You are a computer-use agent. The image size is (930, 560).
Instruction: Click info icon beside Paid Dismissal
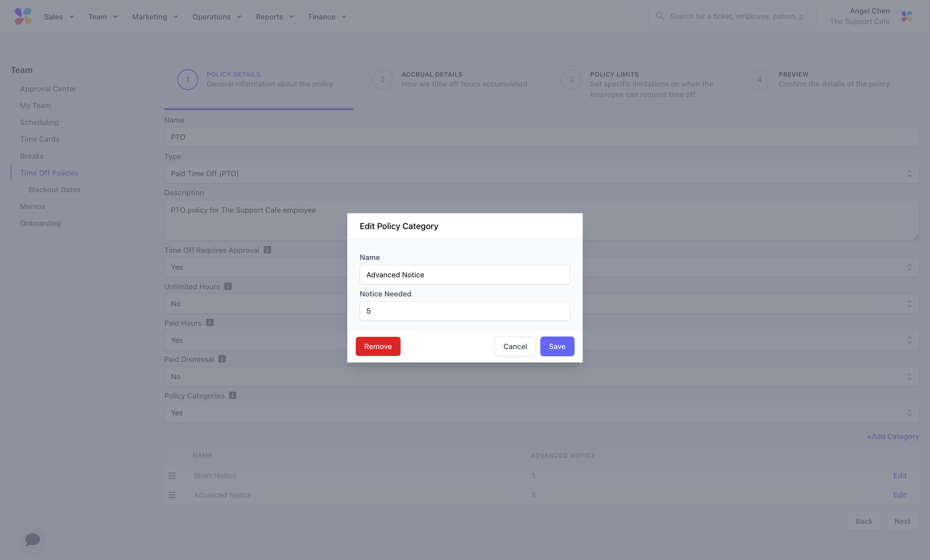click(222, 359)
